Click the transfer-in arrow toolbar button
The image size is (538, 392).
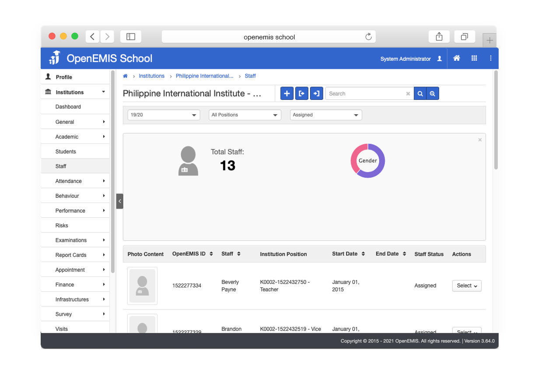point(317,93)
